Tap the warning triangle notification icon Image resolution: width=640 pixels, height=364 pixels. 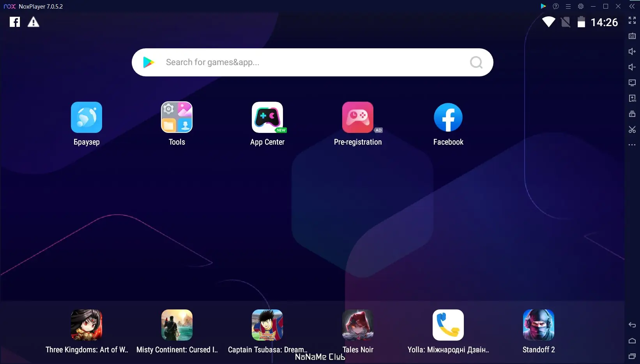click(x=34, y=22)
